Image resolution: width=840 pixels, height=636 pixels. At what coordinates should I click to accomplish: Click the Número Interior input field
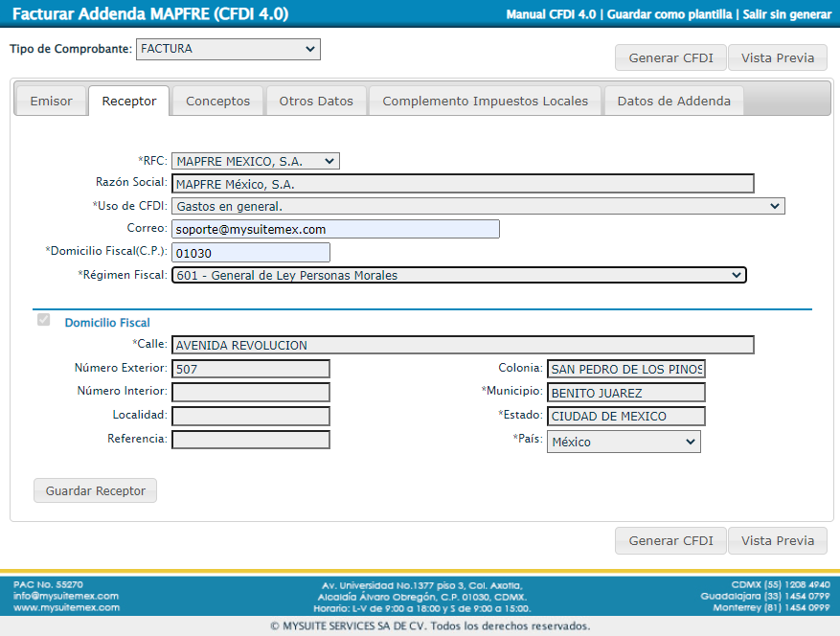(251, 392)
